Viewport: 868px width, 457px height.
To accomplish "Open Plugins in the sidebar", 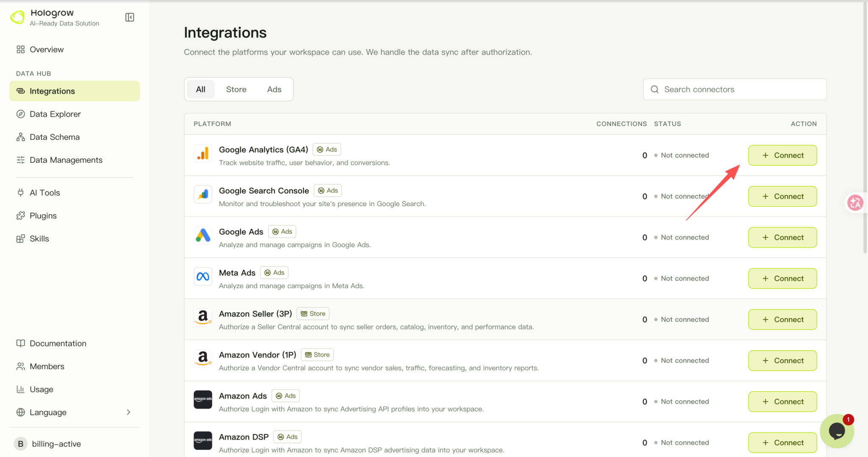I will (x=75, y=216).
